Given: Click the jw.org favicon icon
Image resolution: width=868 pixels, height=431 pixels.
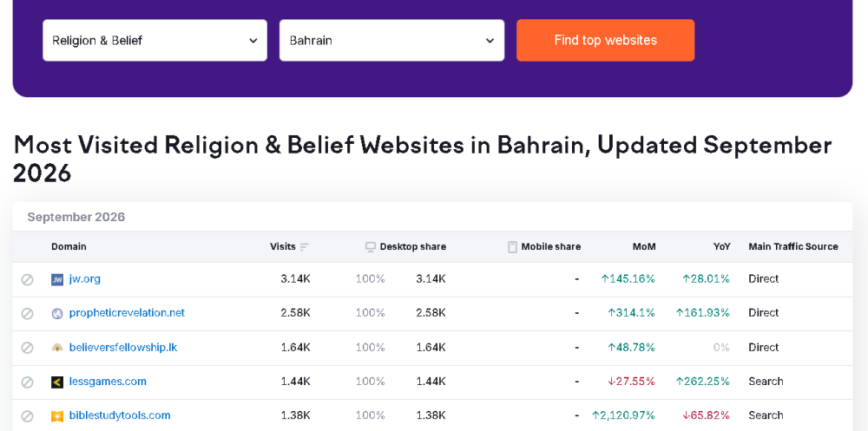Looking at the screenshot, I should pyautogui.click(x=57, y=279).
